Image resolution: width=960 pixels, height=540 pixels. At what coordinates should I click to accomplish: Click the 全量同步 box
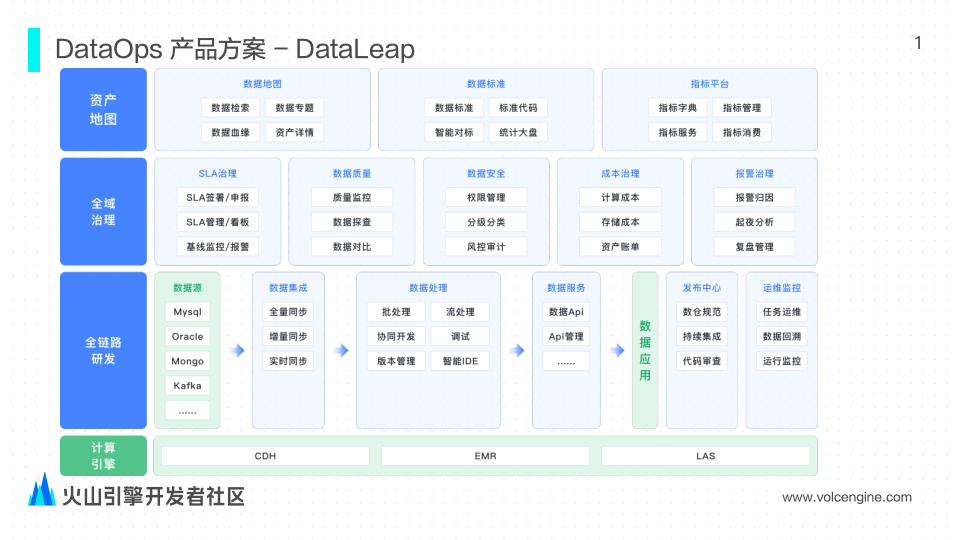coord(288,312)
